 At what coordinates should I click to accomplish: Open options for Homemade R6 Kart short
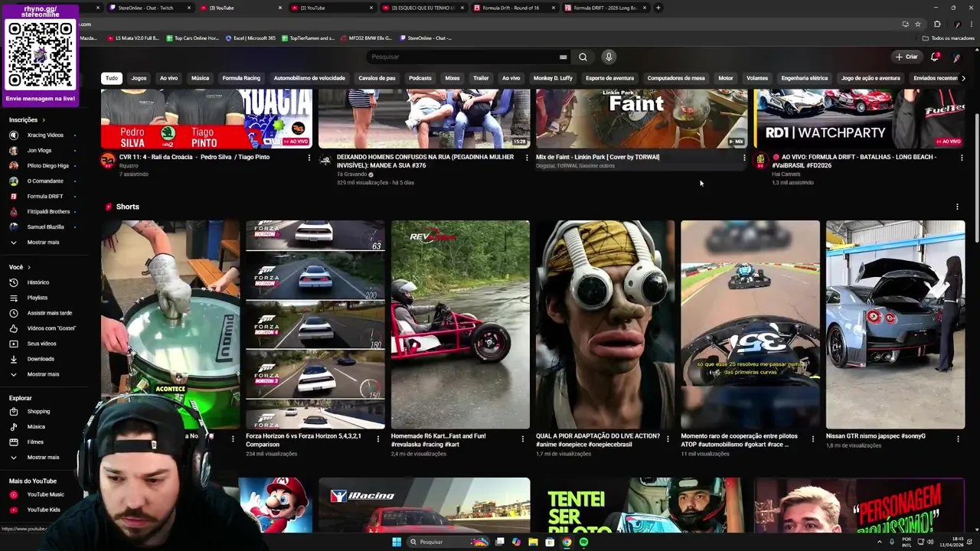(x=523, y=439)
